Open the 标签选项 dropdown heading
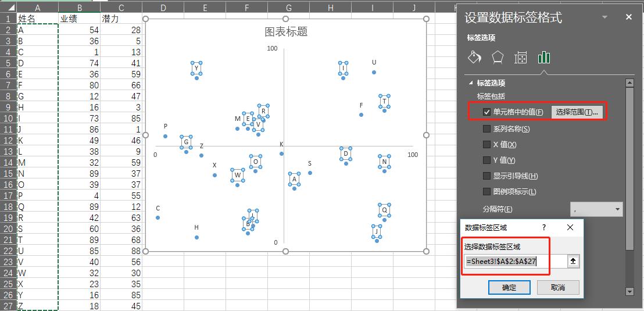The height and width of the screenshot is (311, 644). (x=481, y=37)
